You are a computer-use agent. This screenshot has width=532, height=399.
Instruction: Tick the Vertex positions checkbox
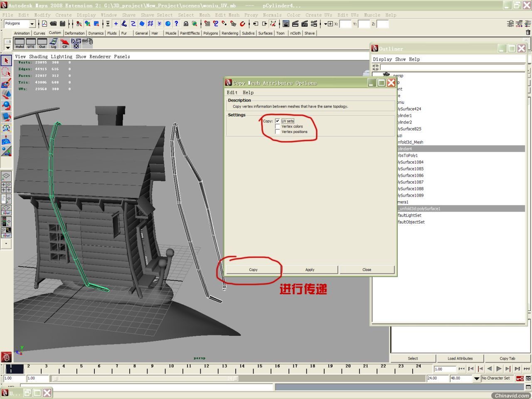(x=278, y=132)
